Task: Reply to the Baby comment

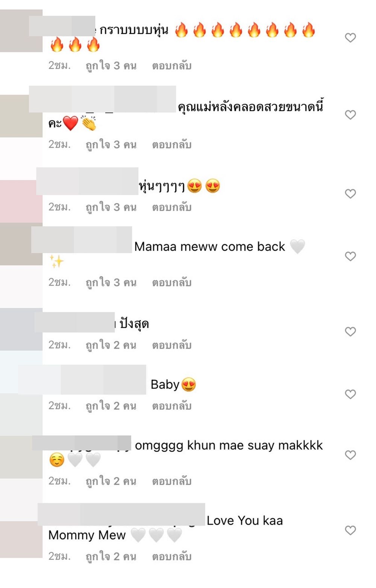Action: click(172, 406)
